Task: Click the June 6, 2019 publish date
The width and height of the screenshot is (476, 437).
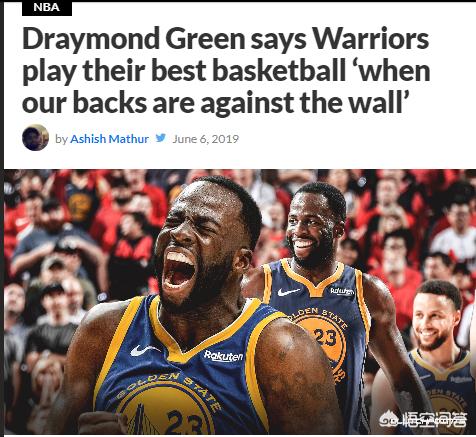Action: click(205, 139)
